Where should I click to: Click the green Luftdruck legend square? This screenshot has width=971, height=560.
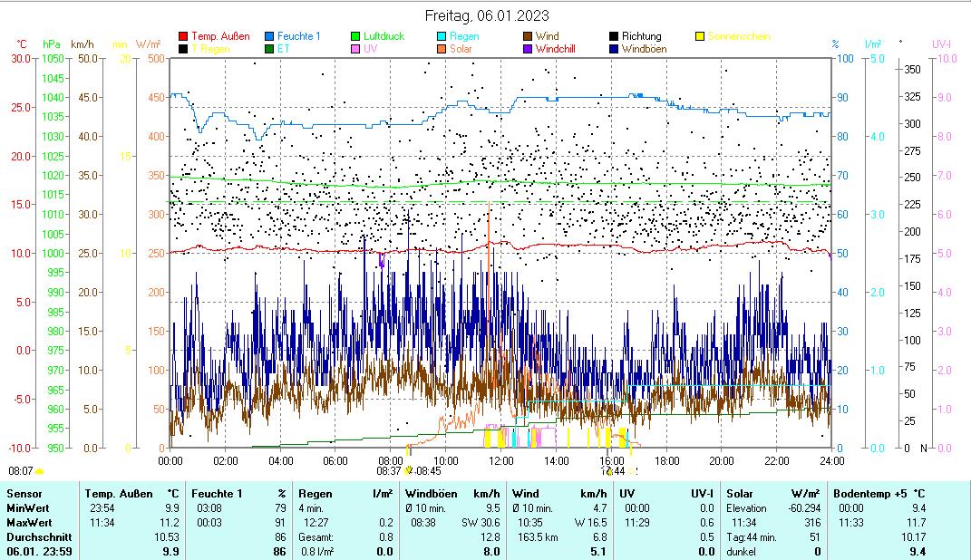pyautogui.click(x=355, y=37)
